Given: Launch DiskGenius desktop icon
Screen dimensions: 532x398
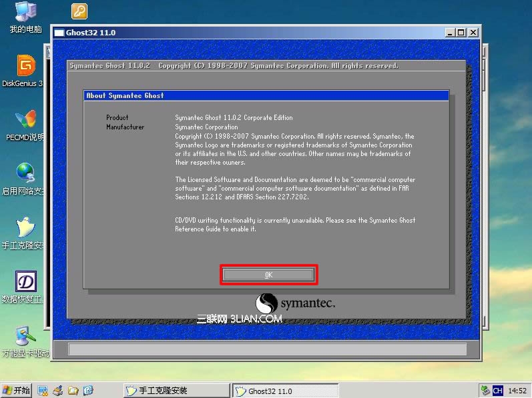Looking at the screenshot, I should (x=25, y=71).
